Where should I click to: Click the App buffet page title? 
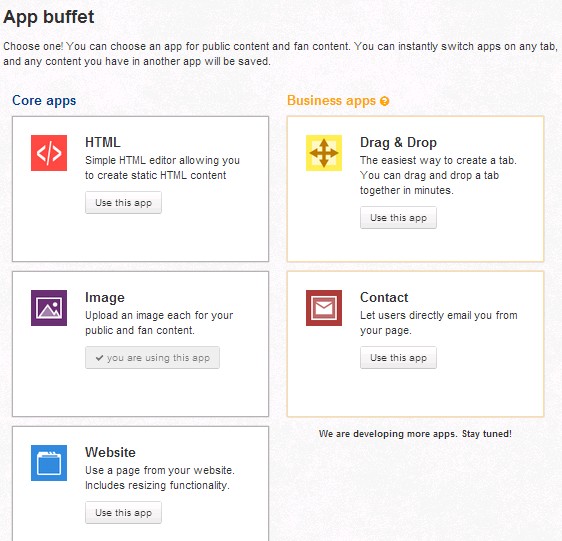coord(49,17)
